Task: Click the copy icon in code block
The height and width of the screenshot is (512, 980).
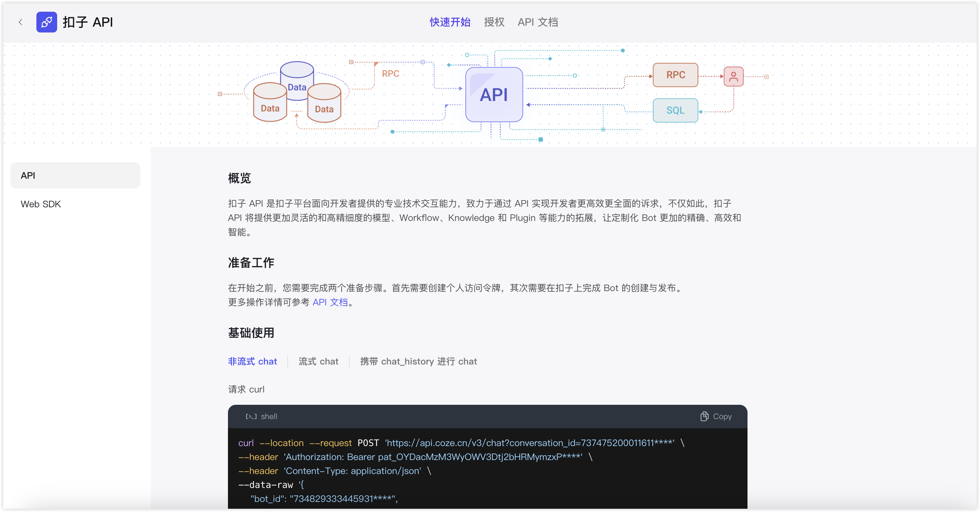Action: [704, 416]
